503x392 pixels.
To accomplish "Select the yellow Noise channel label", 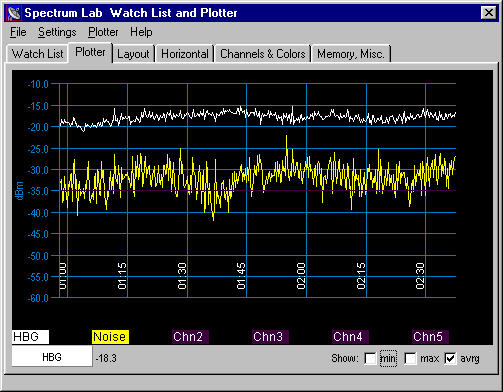I will tap(110, 337).
